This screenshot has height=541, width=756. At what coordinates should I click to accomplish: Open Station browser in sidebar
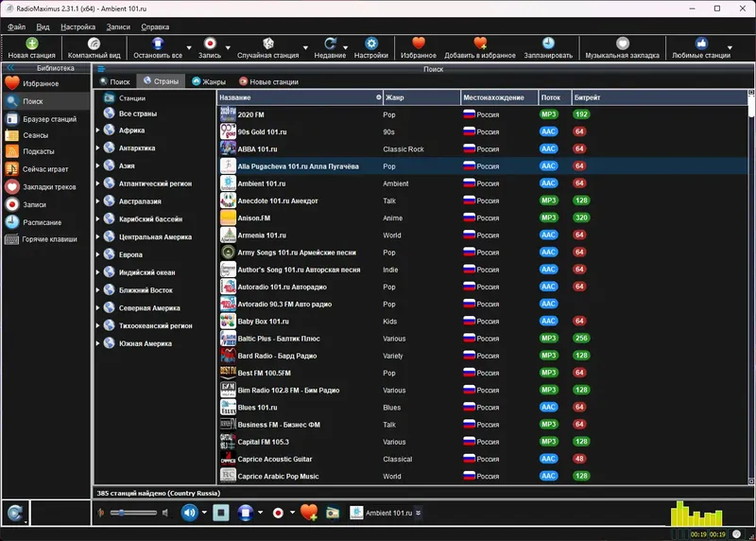[x=45, y=119]
